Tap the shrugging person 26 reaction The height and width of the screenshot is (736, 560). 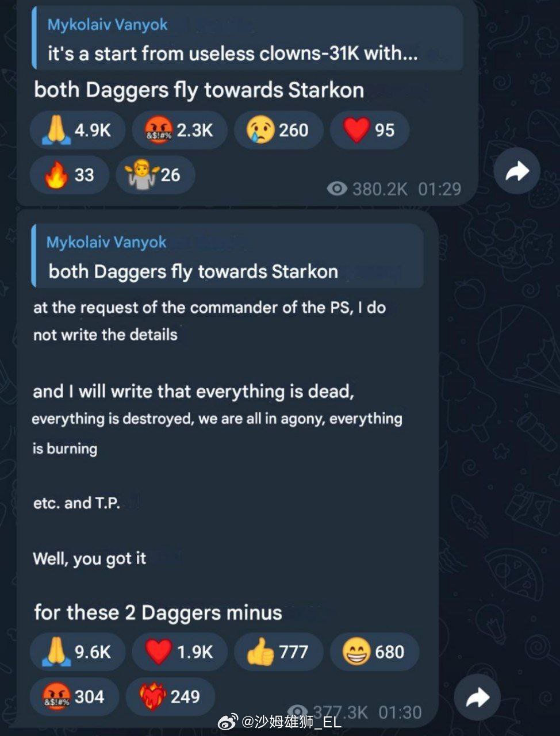click(x=155, y=175)
